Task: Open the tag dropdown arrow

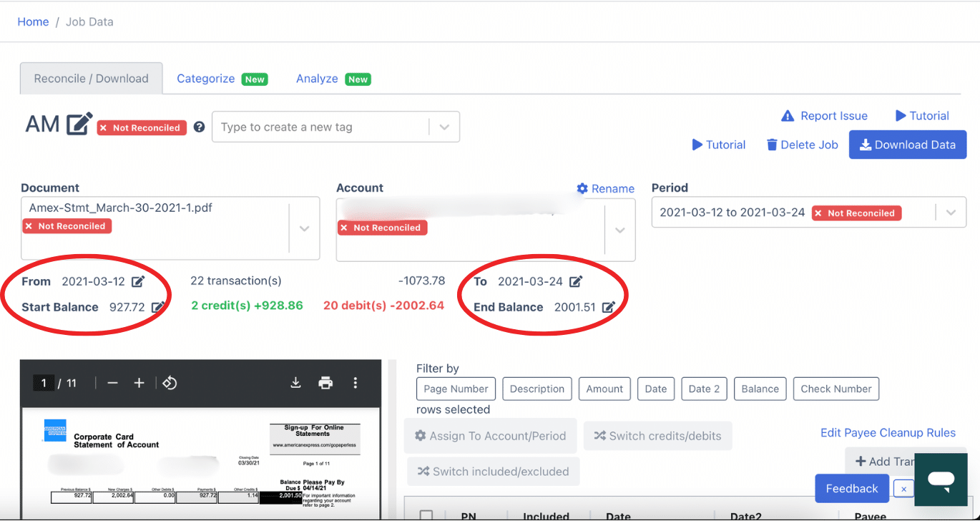Action: tap(444, 127)
